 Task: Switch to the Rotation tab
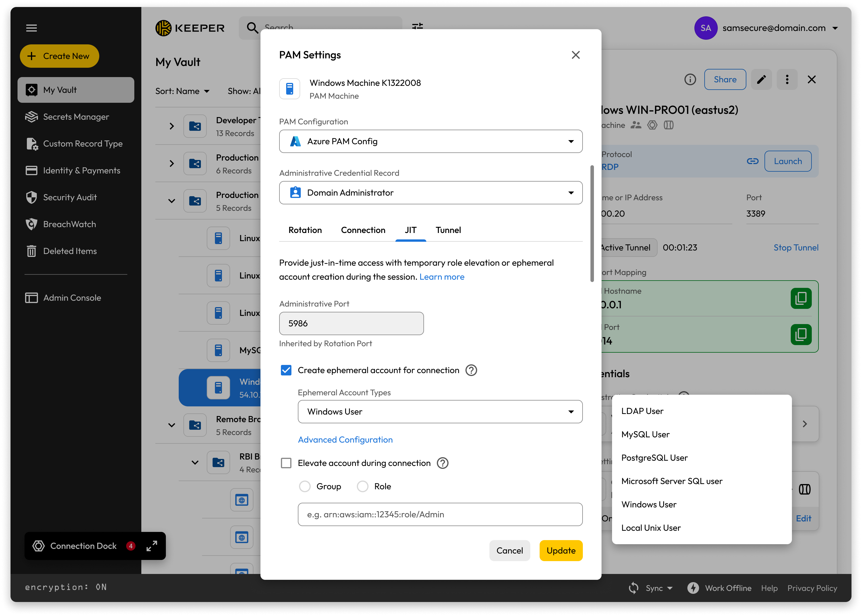[305, 230]
